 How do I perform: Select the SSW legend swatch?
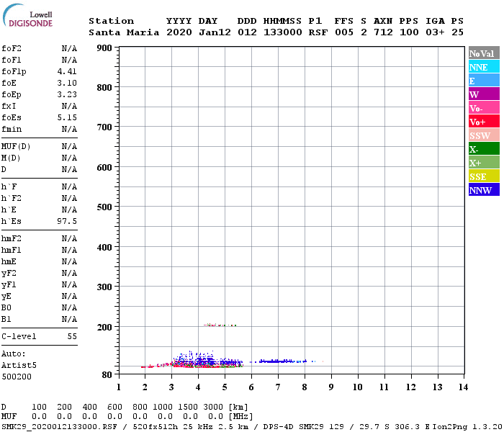[484, 135]
